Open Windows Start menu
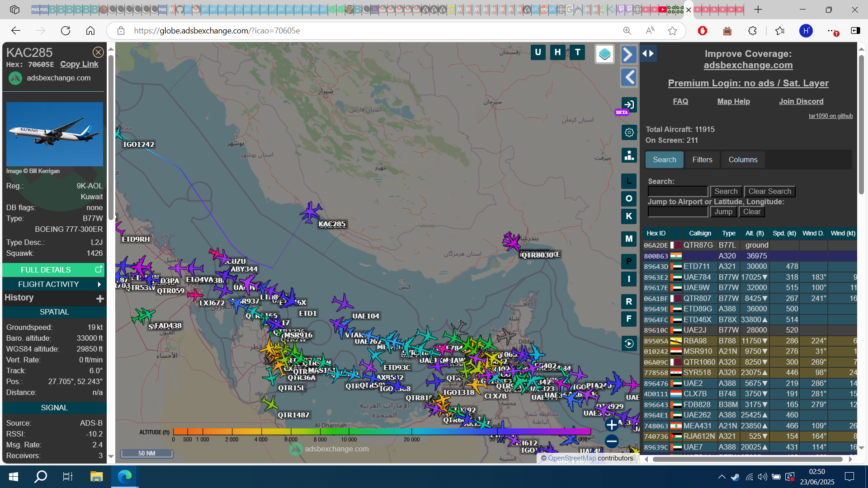868x488 pixels. click(14, 477)
